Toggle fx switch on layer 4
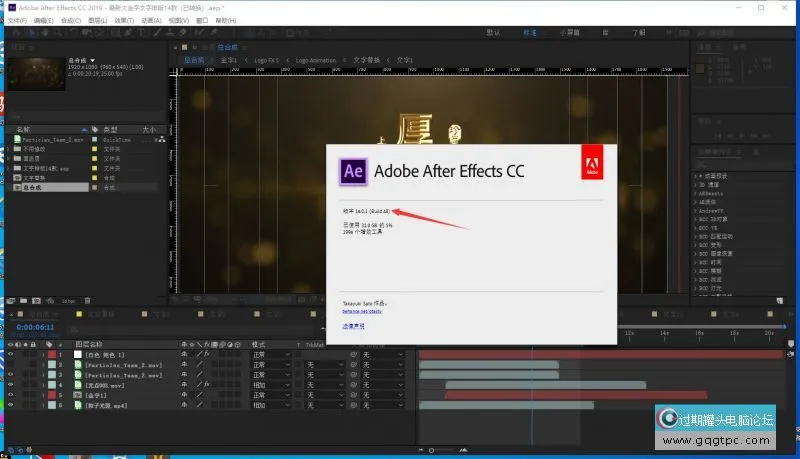The height and width of the screenshot is (459, 800). (x=207, y=385)
